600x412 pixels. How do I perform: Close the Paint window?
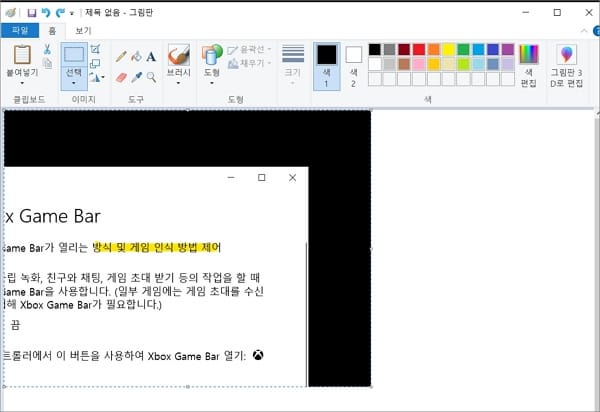pyautogui.click(x=589, y=13)
